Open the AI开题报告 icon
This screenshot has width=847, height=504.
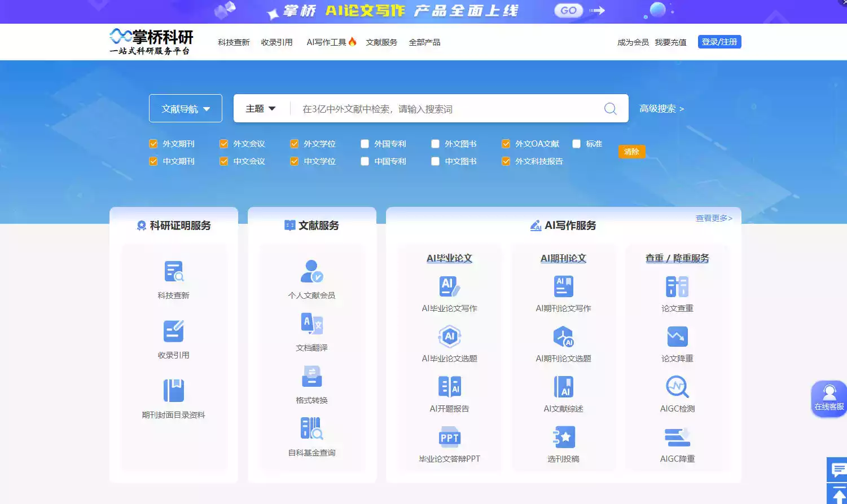click(x=450, y=387)
